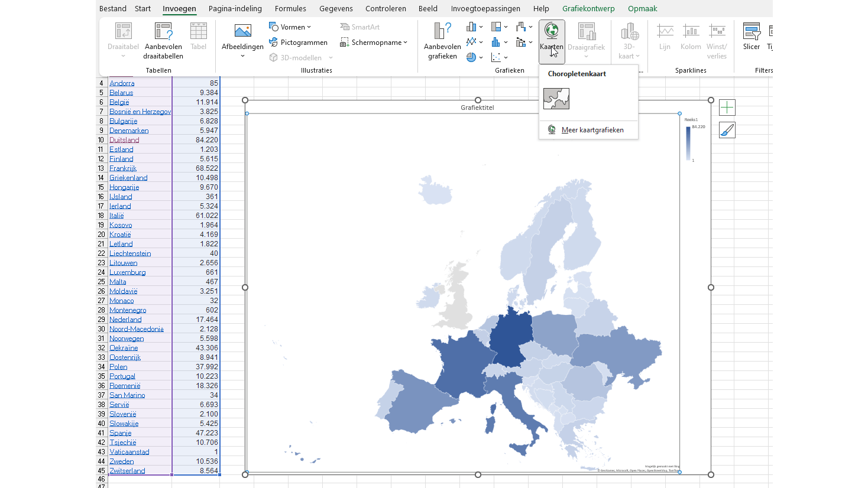Insert a hierarchy chart
The image size is (868, 488).
[499, 27]
